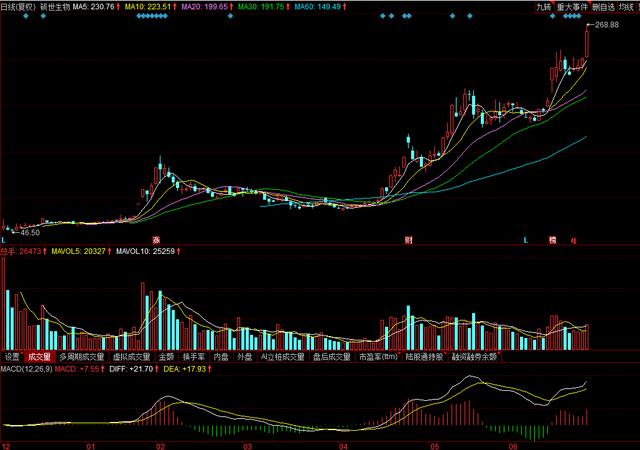Click the red 涨 event marker below candles

[156, 241]
